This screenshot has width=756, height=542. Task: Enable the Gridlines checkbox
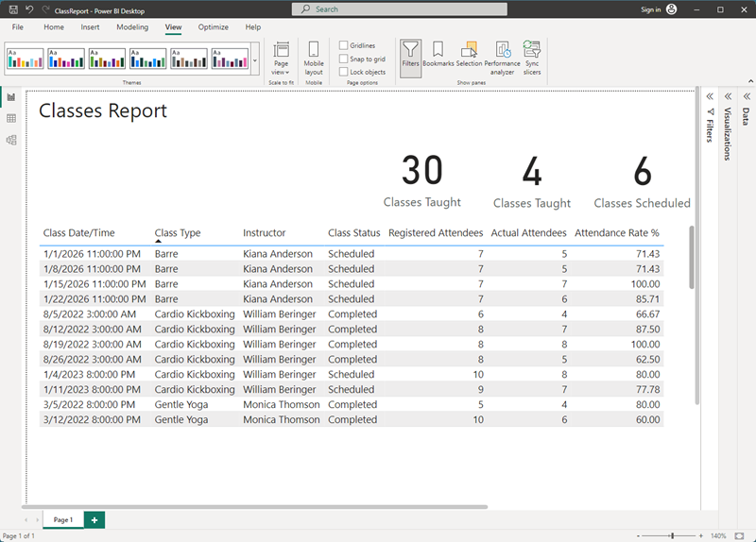pos(343,45)
